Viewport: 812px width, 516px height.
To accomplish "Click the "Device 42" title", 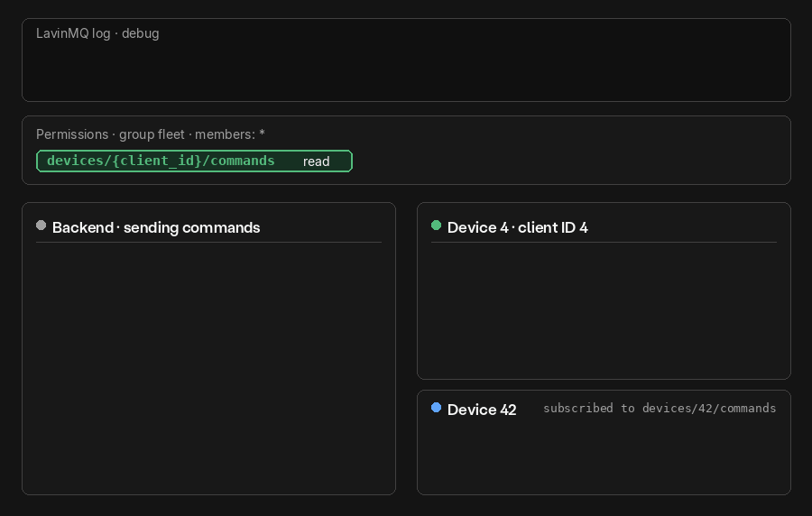I will click(x=482, y=410).
